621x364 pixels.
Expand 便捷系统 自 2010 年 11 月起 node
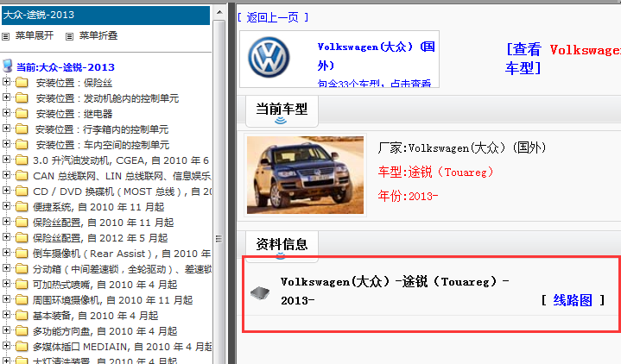[6, 205]
